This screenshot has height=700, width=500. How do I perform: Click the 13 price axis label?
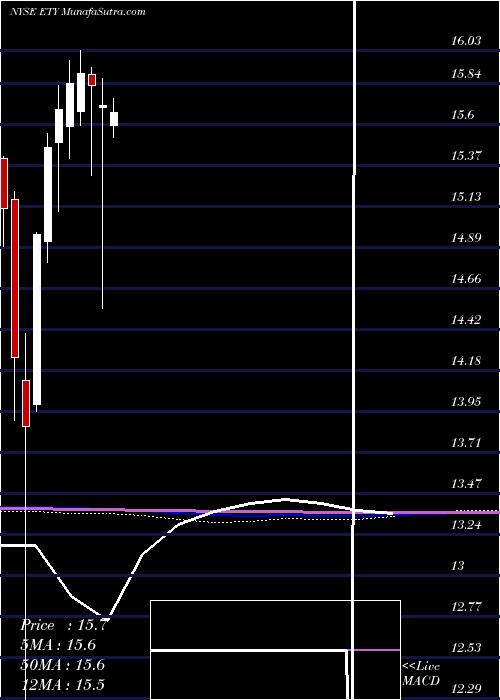tap(458, 567)
